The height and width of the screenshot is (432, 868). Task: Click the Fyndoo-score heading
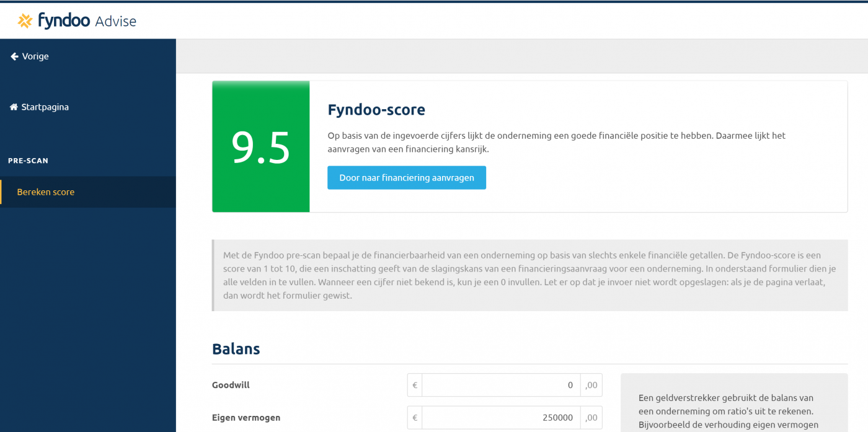pyautogui.click(x=376, y=110)
